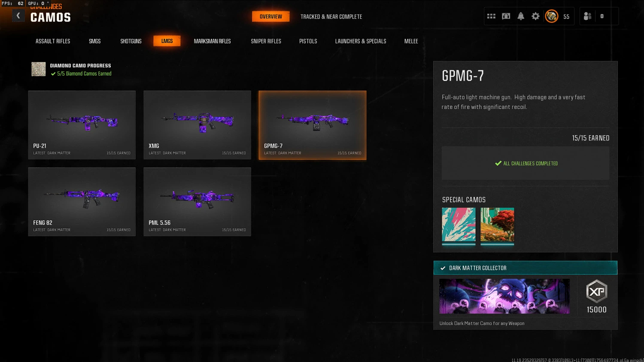Select the PU-21 weapon card
The image size is (644, 362).
[x=82, y=125]
